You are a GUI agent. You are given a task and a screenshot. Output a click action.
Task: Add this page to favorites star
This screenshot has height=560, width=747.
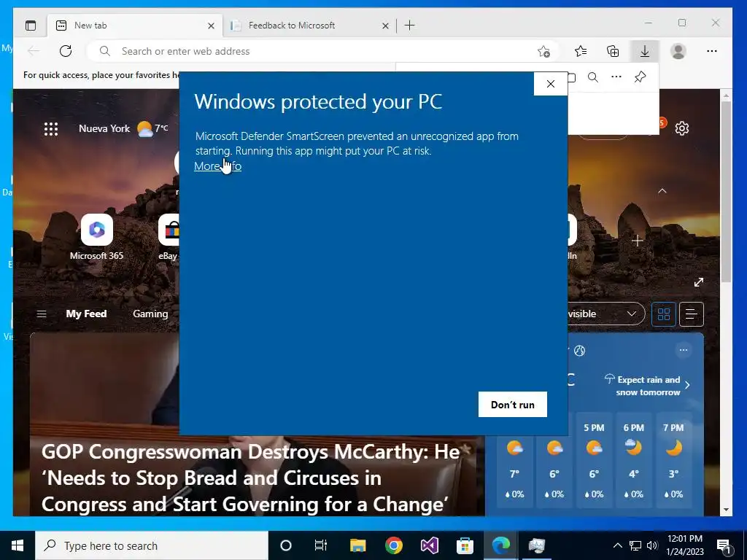click(x=543, y=52)
